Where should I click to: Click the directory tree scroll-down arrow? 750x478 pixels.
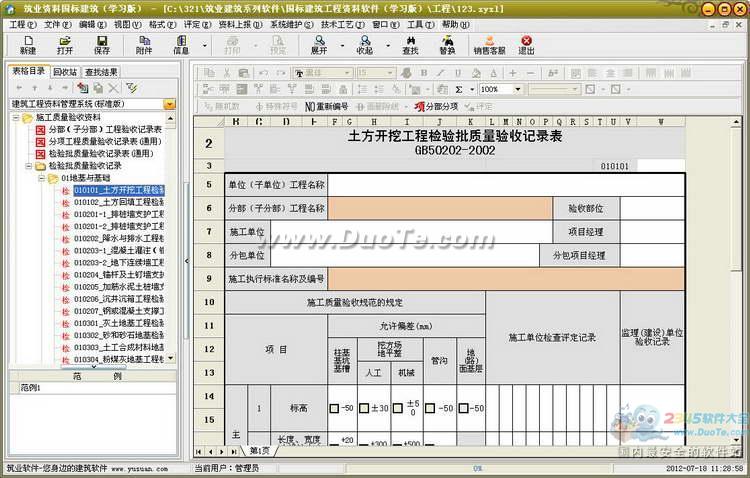pyautogui.click(x=171, y=358)
